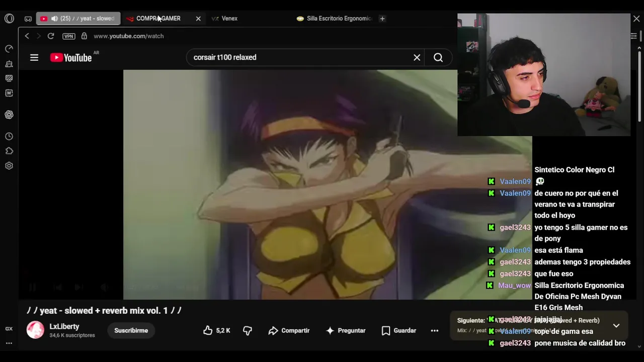This screenshot has width=644, height=362.
Task: Click the padlock site security icon
Action: [x=84, y=36]
